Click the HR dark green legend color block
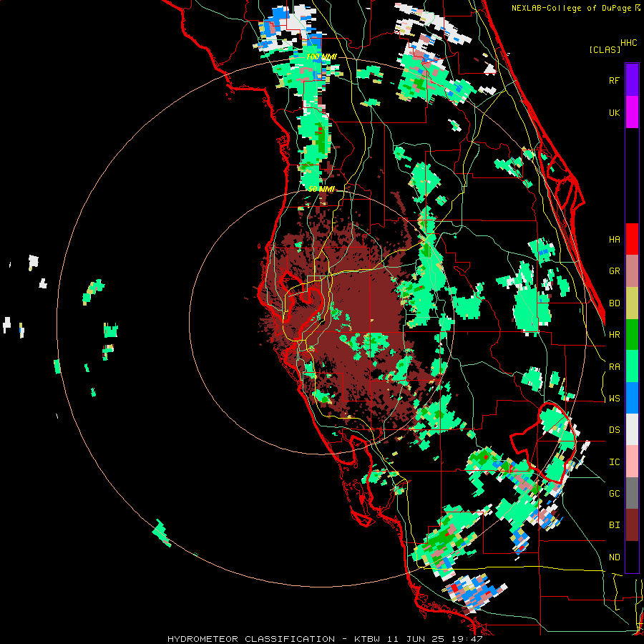This screenshot has height=644, width=644. [632, 334]
